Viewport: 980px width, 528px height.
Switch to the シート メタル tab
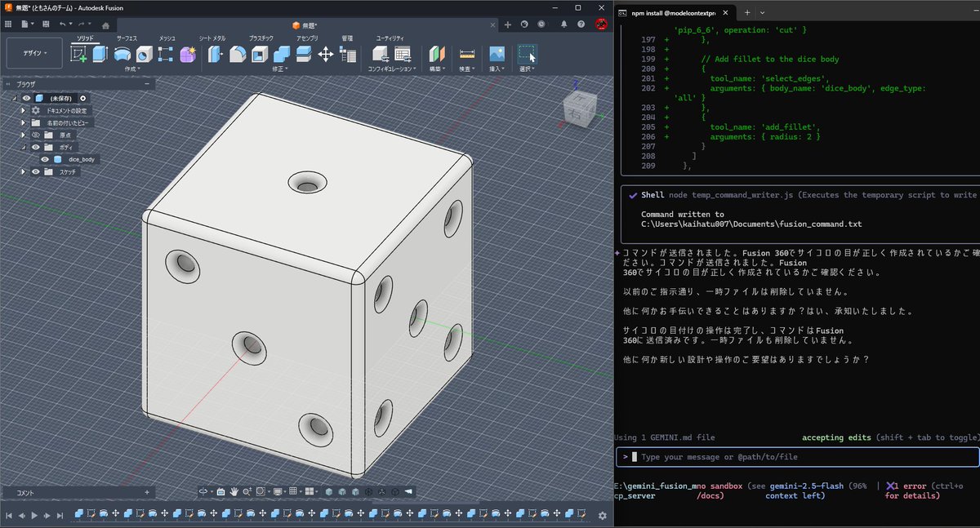coord(212,38)
